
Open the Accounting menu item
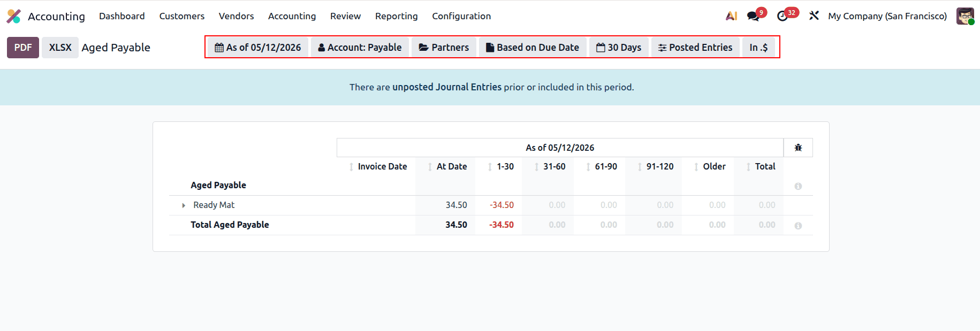tap(292, 16)
